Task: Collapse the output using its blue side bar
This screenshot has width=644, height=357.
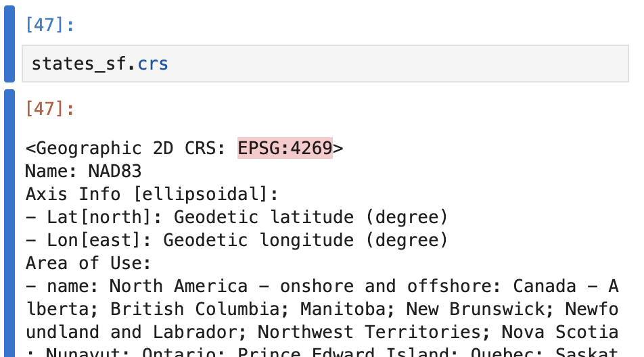Action: pyautogui.click(x=9, y=223)
